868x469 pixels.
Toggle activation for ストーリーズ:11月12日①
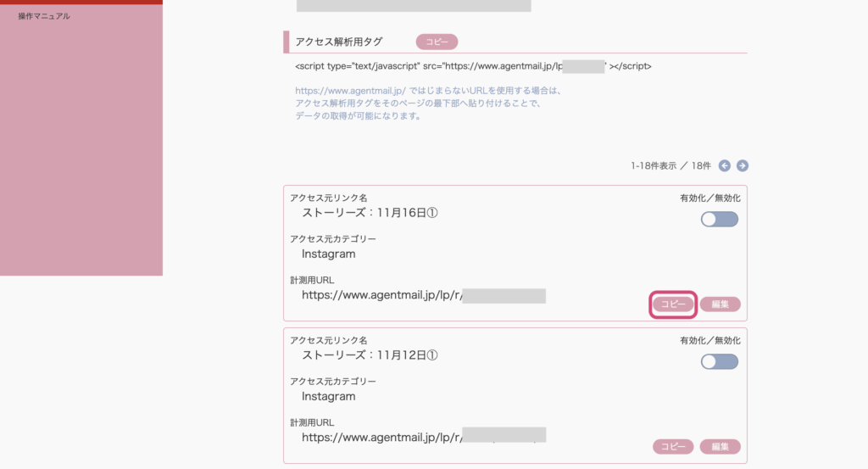(x=719, y=361)
